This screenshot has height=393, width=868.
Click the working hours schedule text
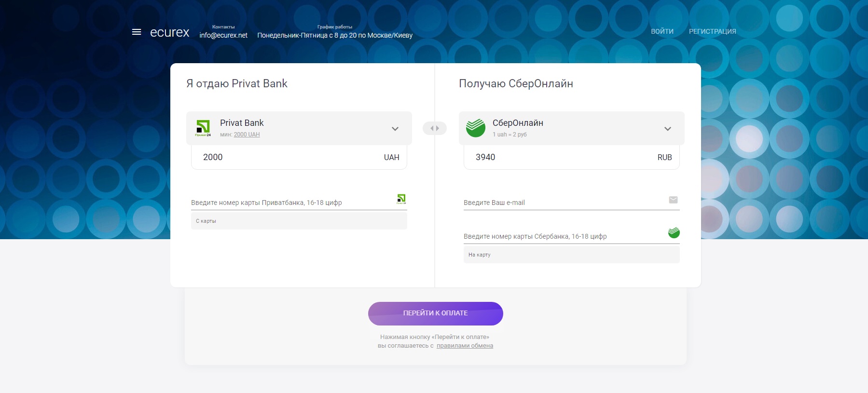pyautogui.click(x=335, y=35)
